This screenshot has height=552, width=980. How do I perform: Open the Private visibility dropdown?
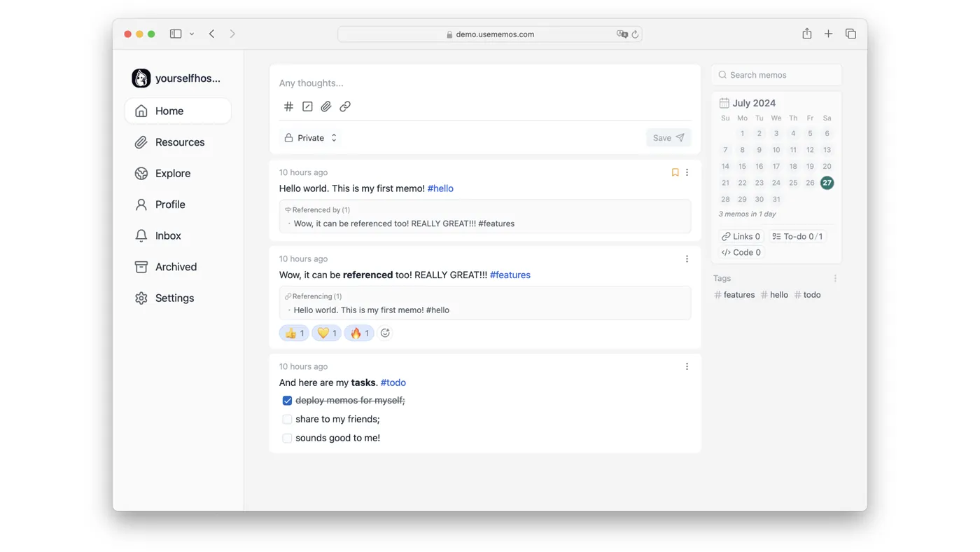coord(311,138)
